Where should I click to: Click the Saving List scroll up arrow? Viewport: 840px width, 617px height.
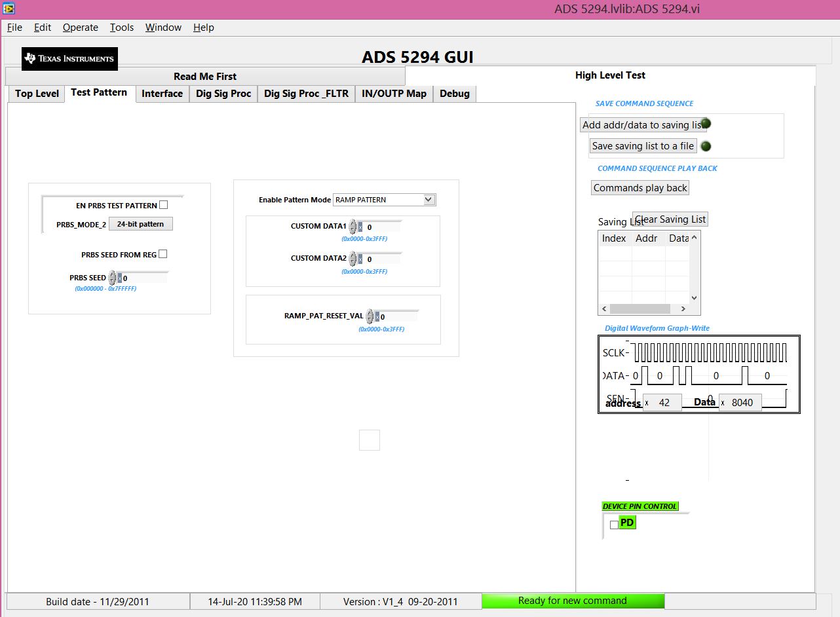pos(695,237)
